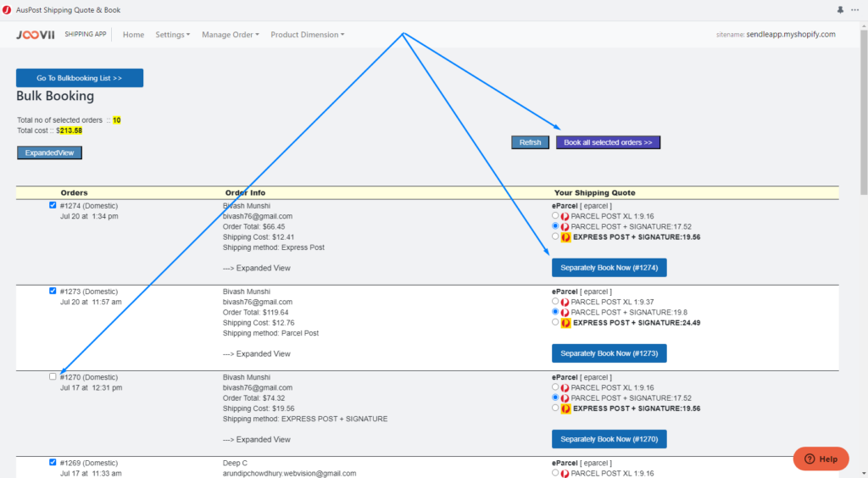The height and width of the screenshot is (478, 868).
Task: Click Separately Book Now (#1274)
Action: coord(609,268)
